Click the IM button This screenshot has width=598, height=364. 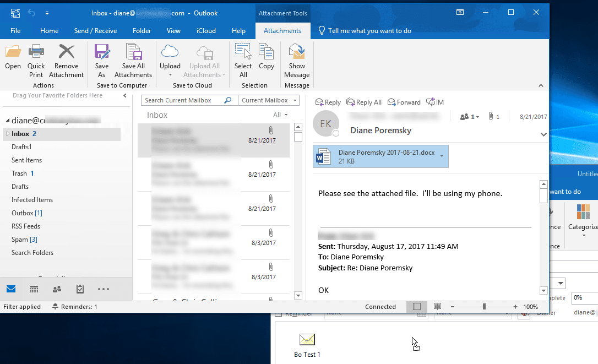pos(435,102)
